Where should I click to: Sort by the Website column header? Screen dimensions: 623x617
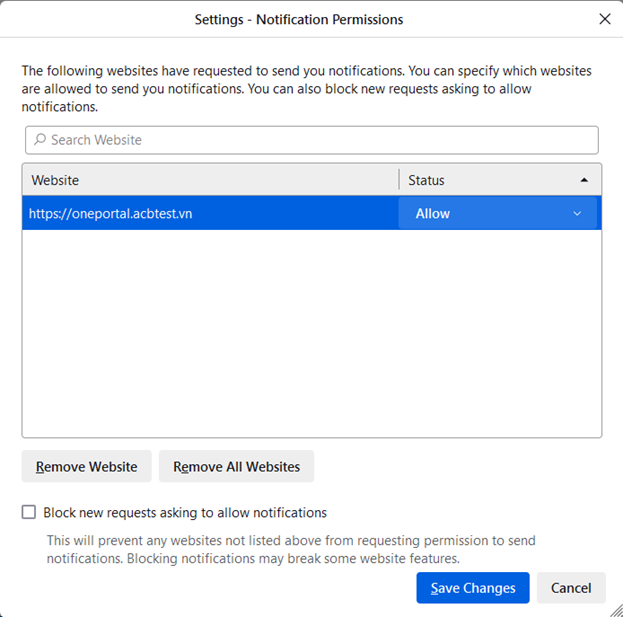(x=211, y=180)
